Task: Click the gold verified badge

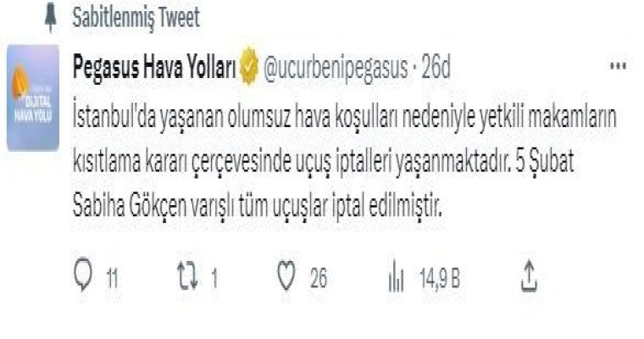Action: 249,66
